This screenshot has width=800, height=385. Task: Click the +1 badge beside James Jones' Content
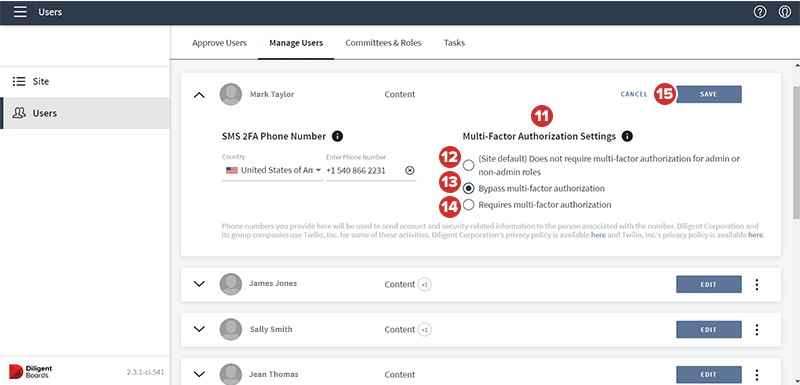424,285
